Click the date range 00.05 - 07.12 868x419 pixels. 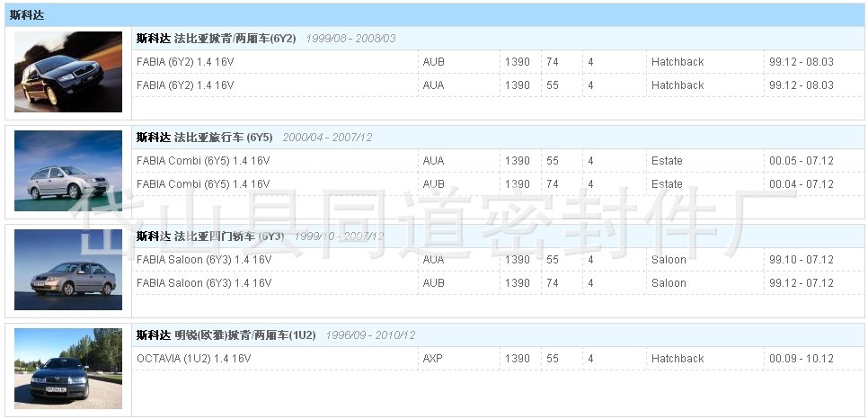(801, 161)
